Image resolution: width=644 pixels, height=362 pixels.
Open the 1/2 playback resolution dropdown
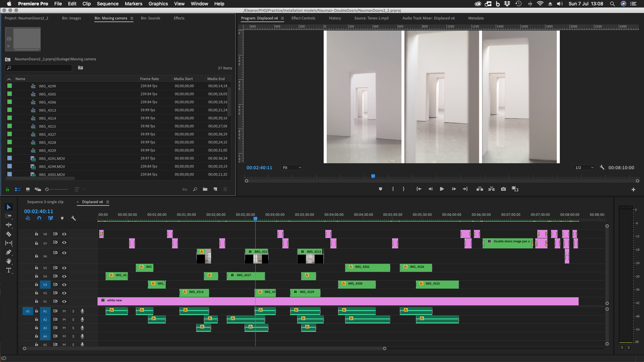pos(584,168)
